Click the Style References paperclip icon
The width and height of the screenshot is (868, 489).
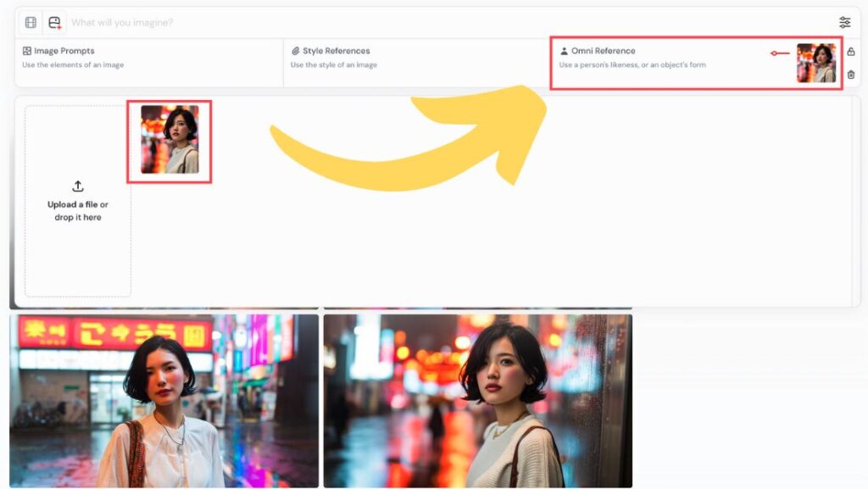point(296,51)
